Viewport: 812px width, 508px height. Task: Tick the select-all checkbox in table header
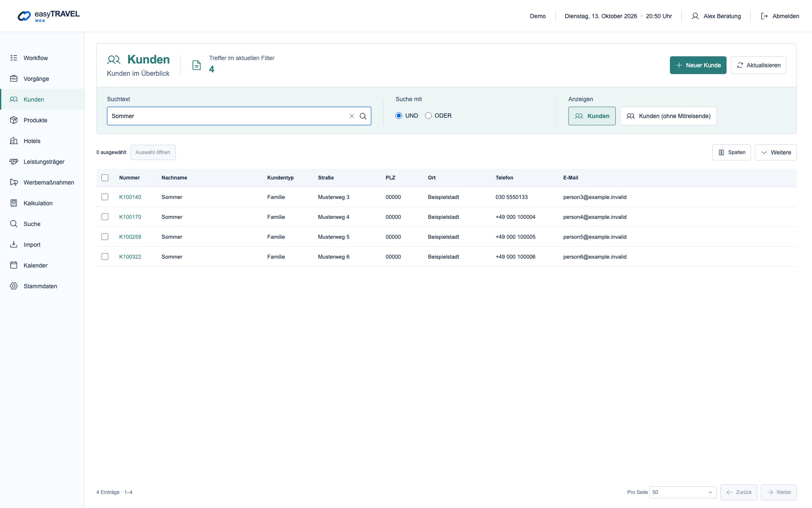(x=105, y=178)
